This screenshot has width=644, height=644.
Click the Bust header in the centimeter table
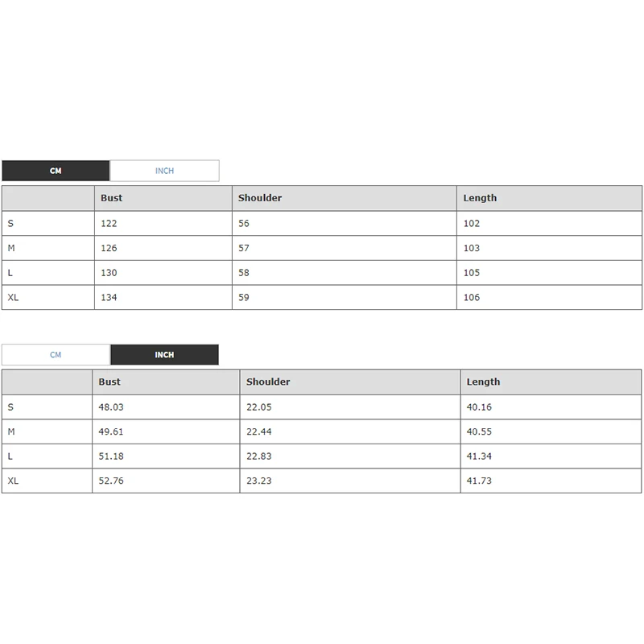112,198
